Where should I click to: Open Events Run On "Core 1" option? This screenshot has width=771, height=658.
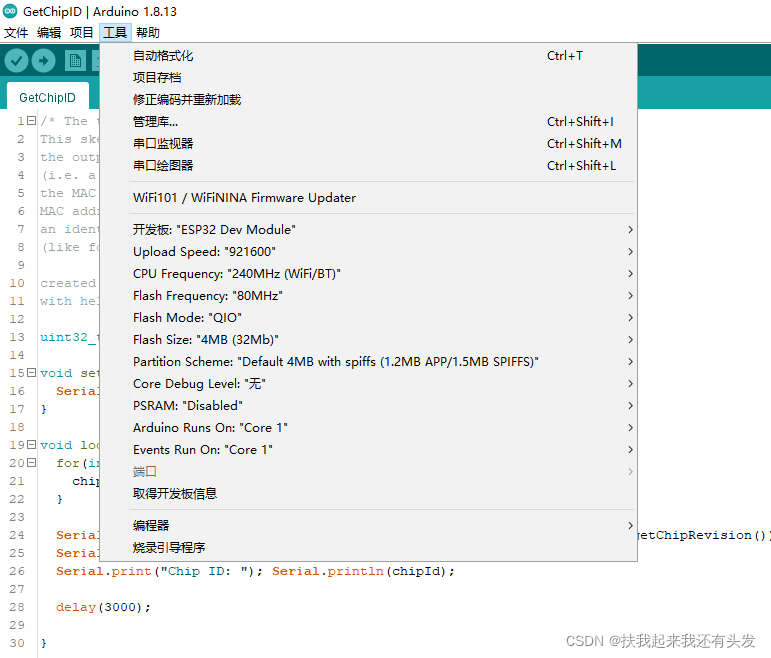pos(369,449)
